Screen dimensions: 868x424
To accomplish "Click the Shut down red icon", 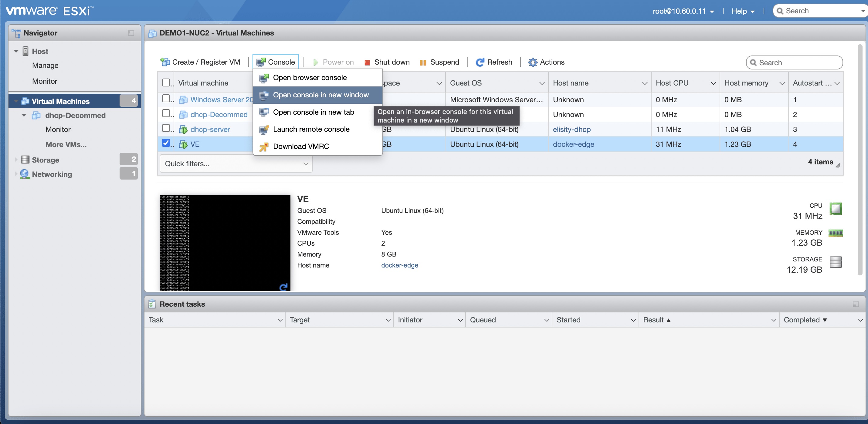I will (x=368, y=62).
